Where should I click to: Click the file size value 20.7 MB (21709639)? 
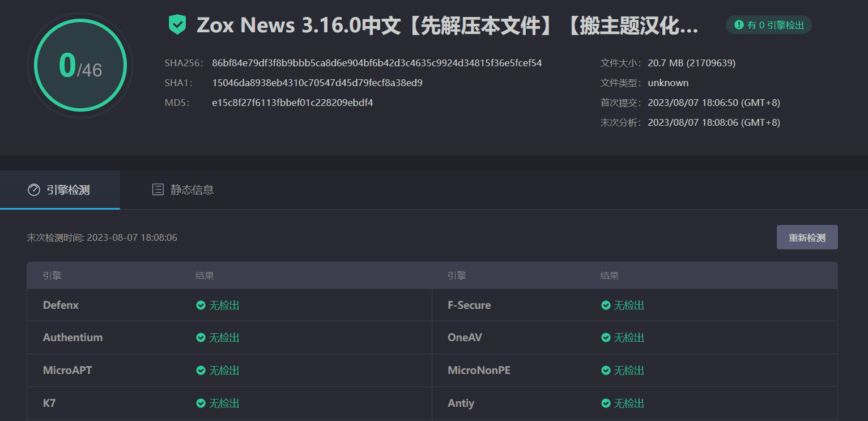pyautogui.click(x=692, y=63)
